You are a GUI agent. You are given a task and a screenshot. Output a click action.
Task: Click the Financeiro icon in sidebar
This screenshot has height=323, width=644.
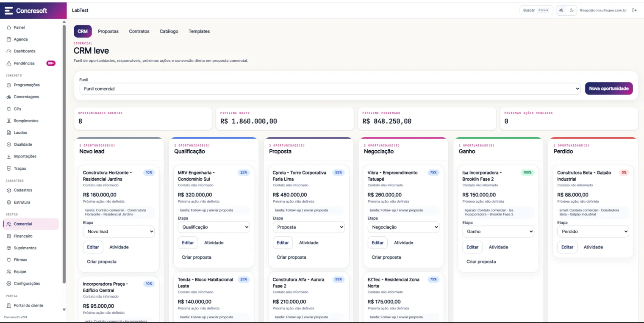coord(9,236)
